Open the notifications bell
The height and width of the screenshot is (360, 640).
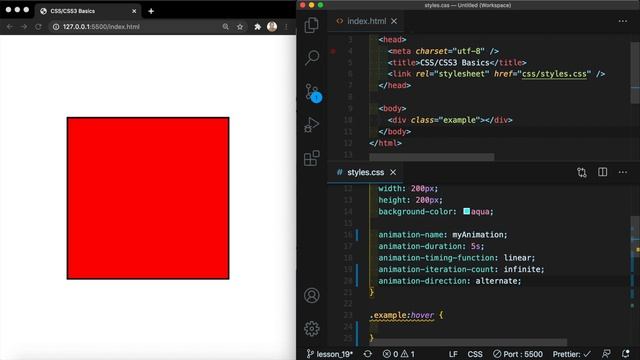(625, 354)
